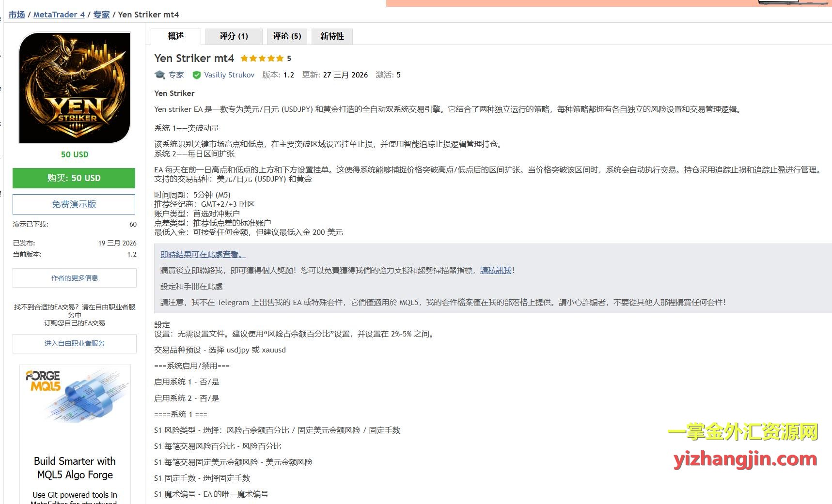Click the five-star rating icons

coord(262,59)
